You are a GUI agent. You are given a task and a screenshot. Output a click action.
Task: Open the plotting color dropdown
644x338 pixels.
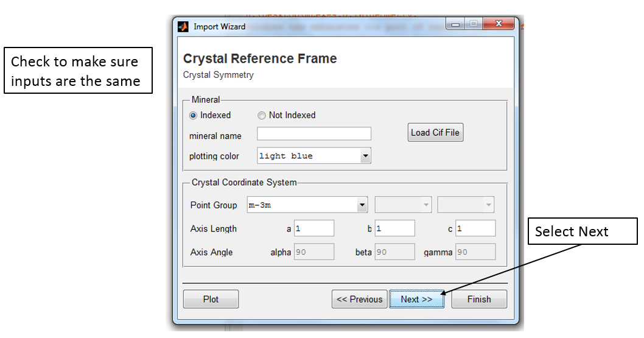pyautogui.click(x=365, y=157)
